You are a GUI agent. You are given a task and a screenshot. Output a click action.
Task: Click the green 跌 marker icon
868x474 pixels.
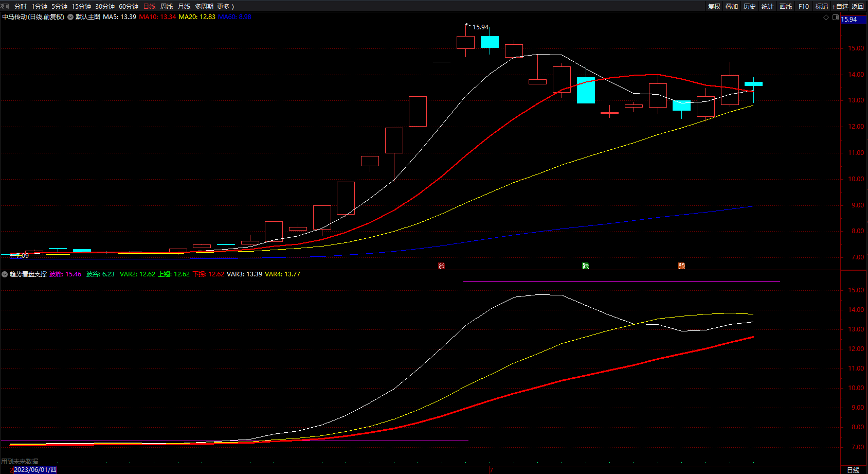point(585,266)
